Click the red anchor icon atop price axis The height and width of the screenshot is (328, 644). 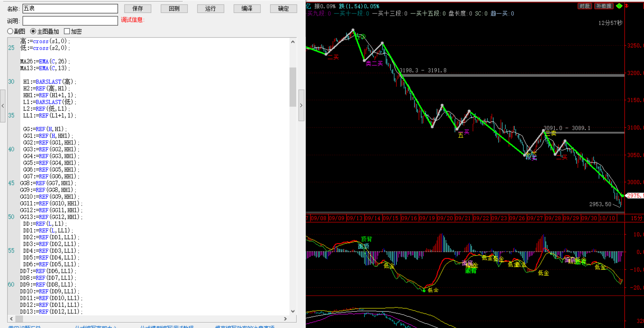pyautogui.click(x=627, y=6)
